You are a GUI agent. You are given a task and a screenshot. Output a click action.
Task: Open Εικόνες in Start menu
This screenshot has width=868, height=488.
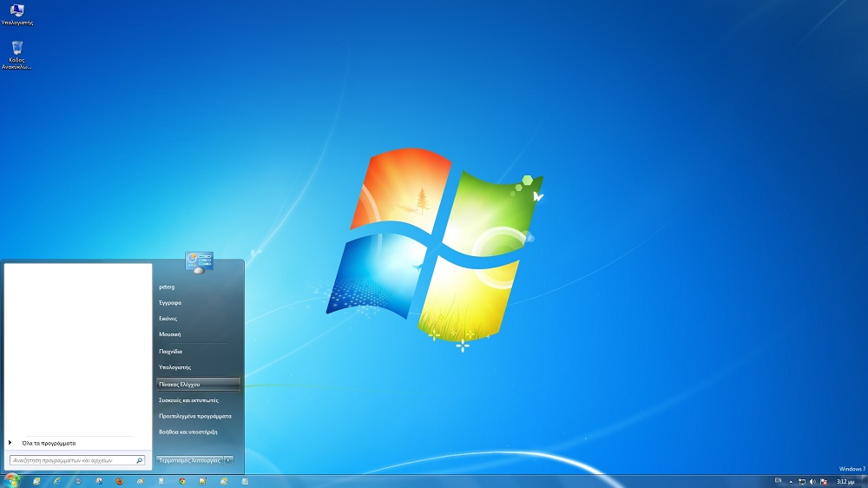pos(168,319)
